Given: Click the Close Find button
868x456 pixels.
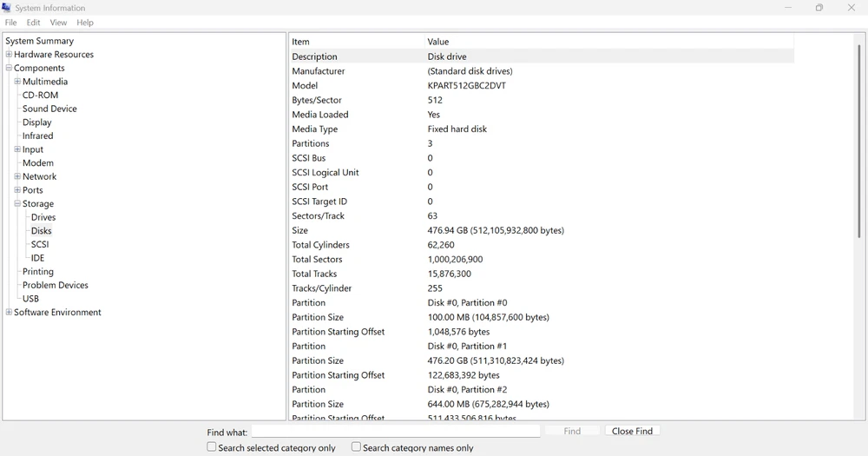Looking at the screenshot, I should click(x=632, y=431).
